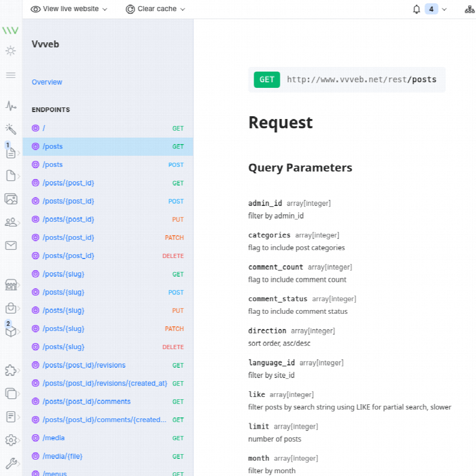Expand the Clear cache dropdown

point(155,9)
